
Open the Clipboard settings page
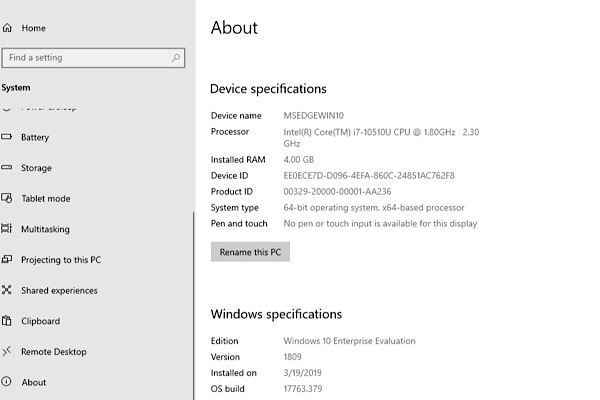[40, 321]
